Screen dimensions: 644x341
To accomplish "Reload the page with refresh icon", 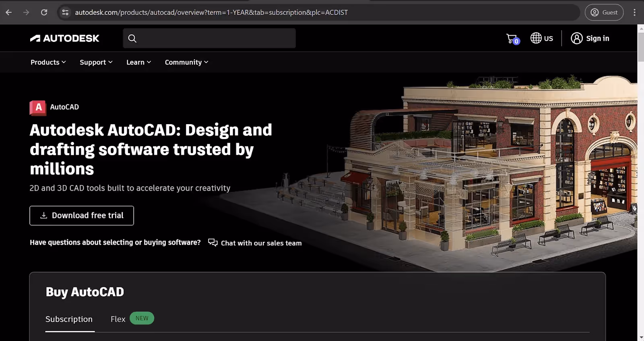I will pos(44,12).
